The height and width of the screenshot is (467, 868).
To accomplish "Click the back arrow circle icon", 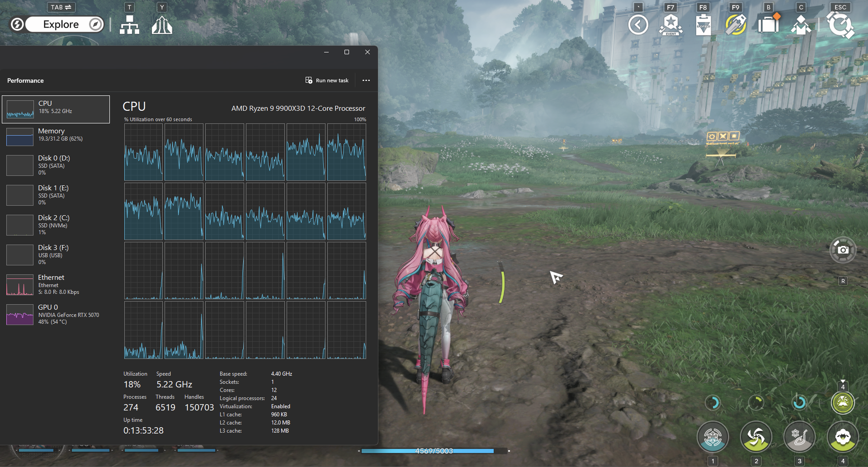I will [638, 25].
